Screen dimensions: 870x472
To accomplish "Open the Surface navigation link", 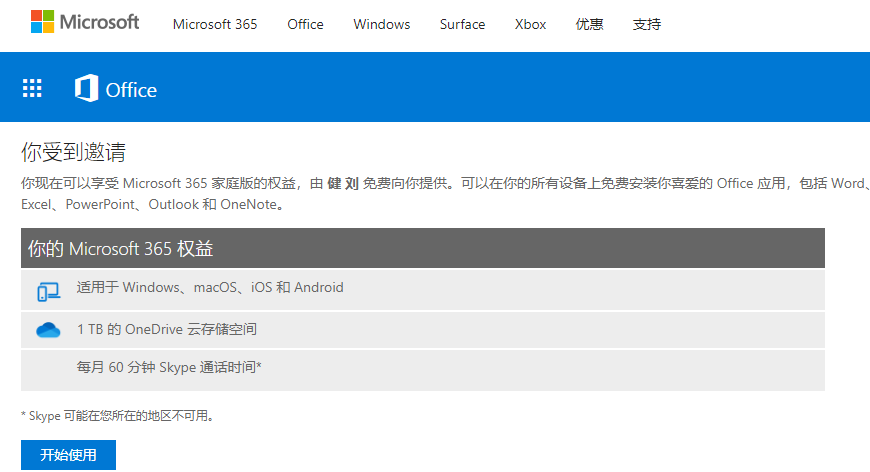I will (x=462, y=24).
